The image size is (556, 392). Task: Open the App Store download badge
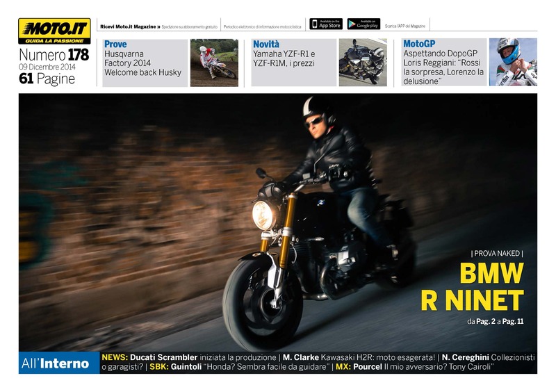coord(326,24)
